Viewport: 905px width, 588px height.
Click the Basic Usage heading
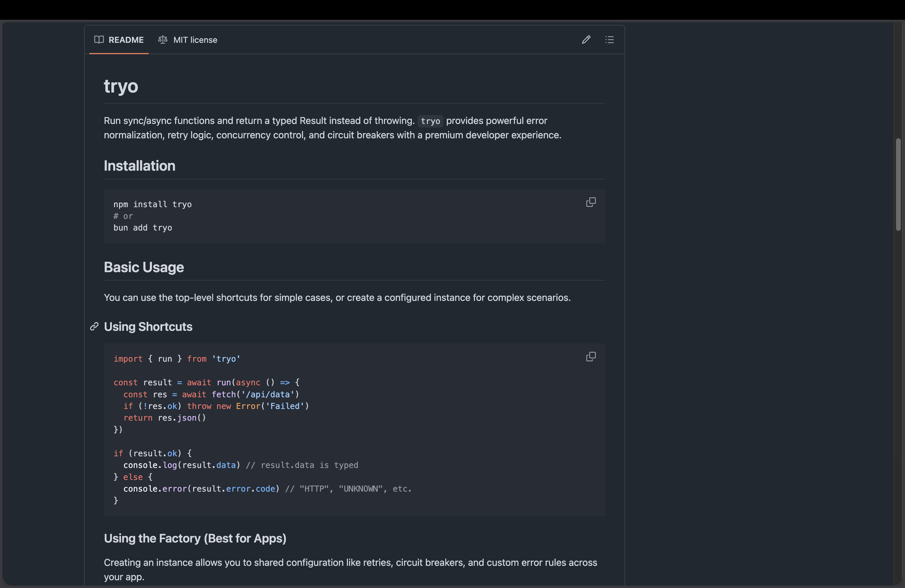(144, 267)
